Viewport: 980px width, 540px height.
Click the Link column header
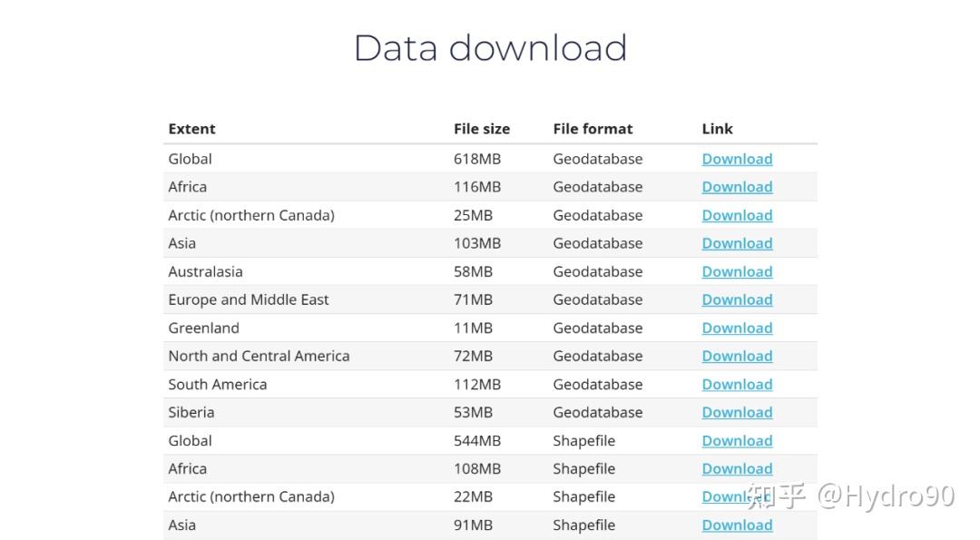tap(717, 129)
